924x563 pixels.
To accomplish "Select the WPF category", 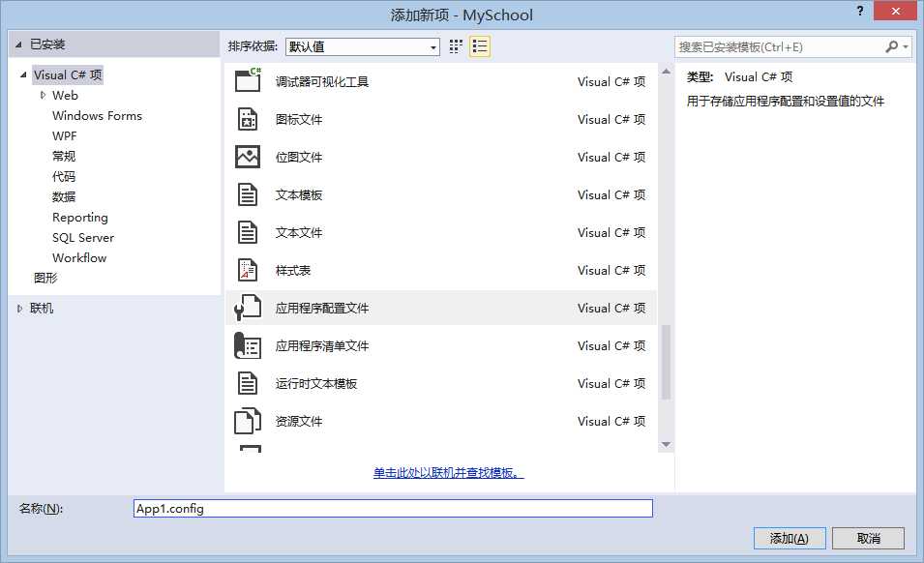I will (64, 136).
